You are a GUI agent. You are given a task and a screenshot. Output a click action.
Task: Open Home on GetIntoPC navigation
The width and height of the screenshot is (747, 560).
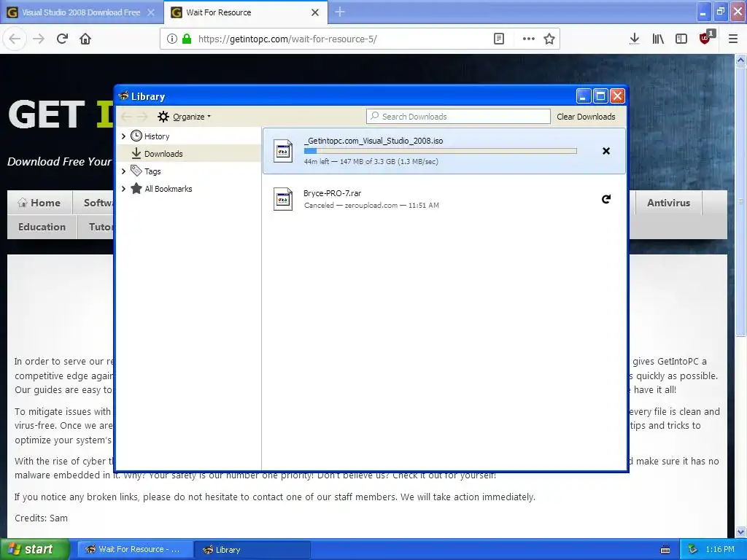tap(40, 203)
